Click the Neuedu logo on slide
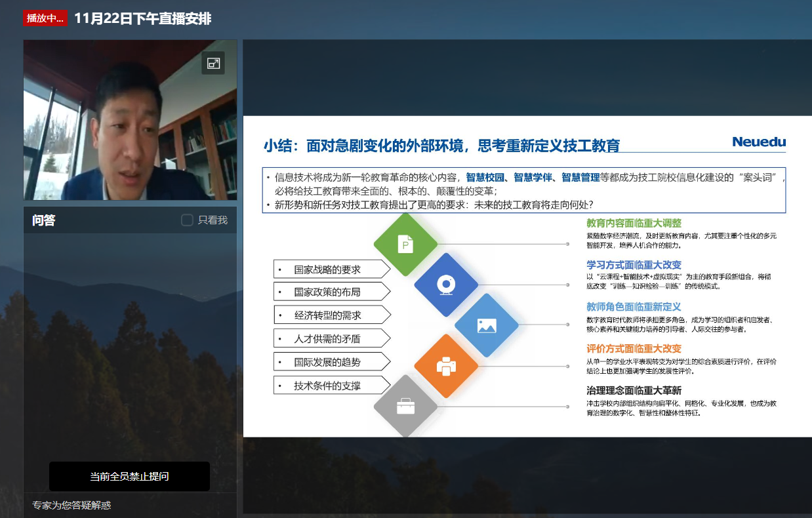The width and height of the screenshot is (812, 518). (758, 142)
